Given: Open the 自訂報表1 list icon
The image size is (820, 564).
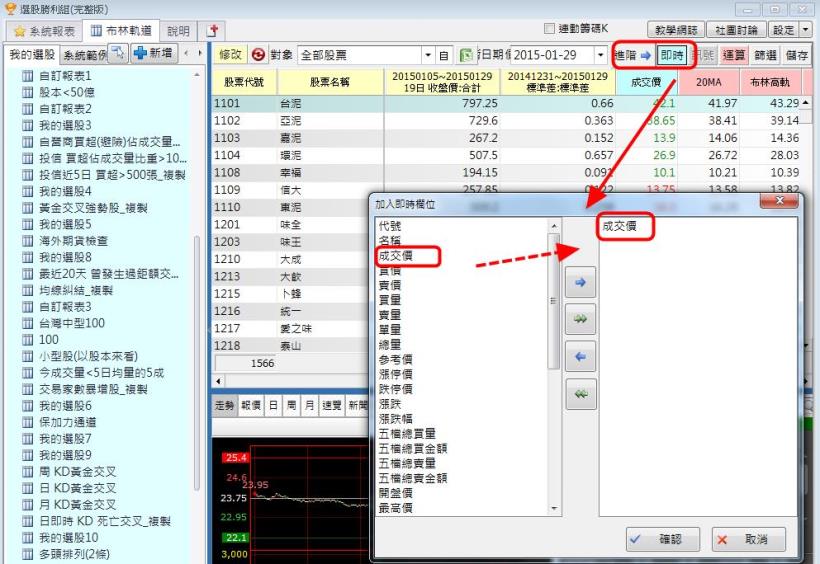Looking at the screenshot, I should pos(28,76).
